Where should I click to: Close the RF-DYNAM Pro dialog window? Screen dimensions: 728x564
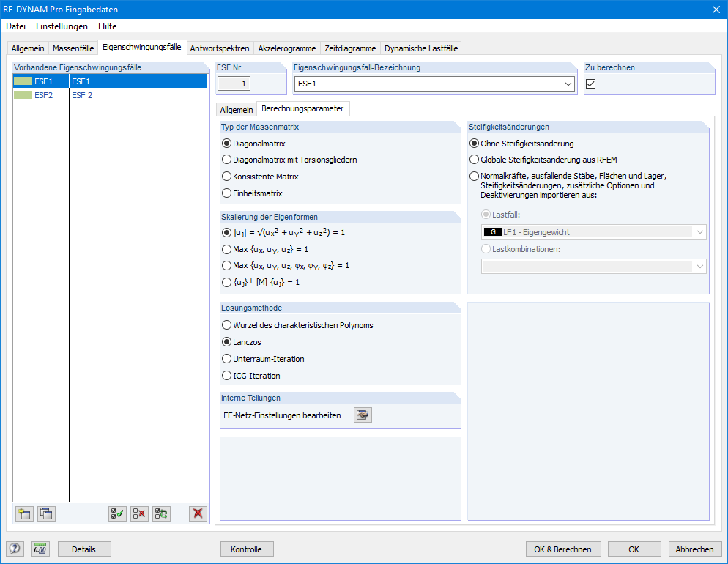[x=716, y=10]
